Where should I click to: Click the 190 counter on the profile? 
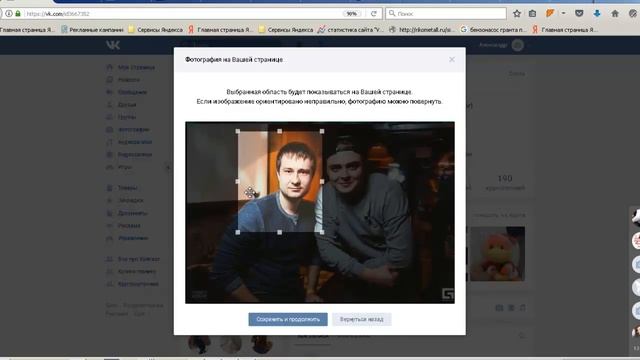tap(504, 178)
